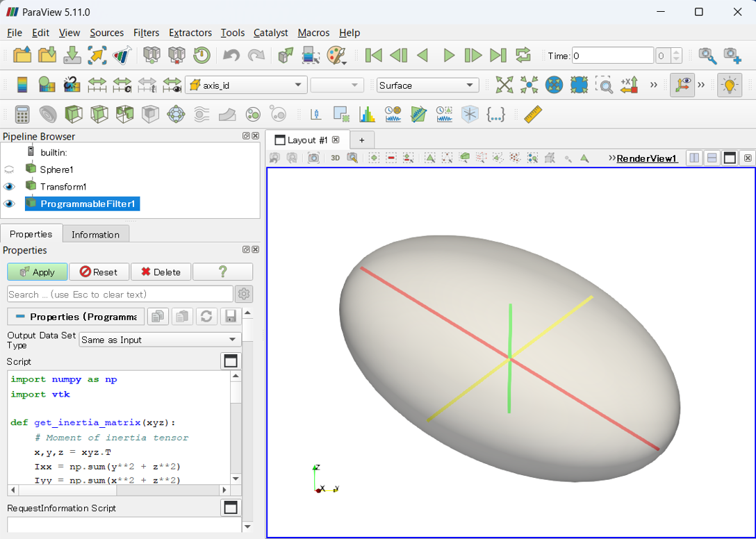
Task: Open the Filters menu
Action: [146, 33]
